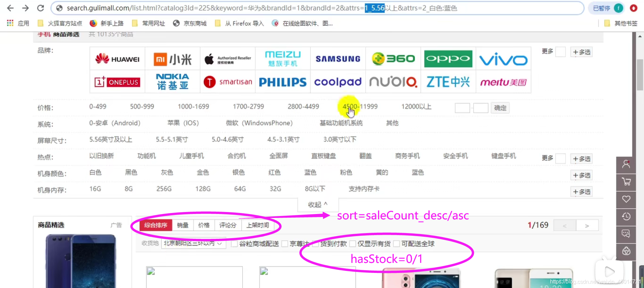Sort results by 评论分
This screenshot has width=644, height=288.
[x=228, y=225]
